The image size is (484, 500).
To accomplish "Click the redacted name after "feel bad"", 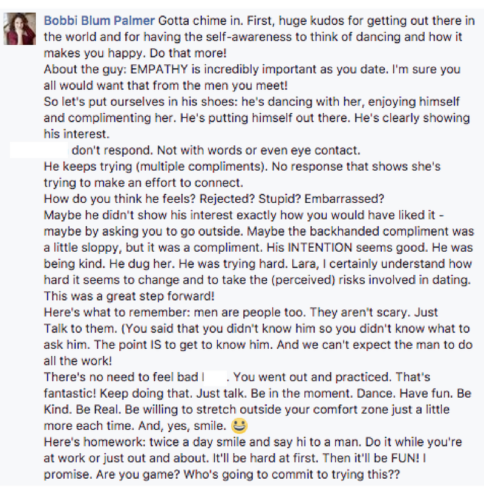I will (x=215, y=377).
